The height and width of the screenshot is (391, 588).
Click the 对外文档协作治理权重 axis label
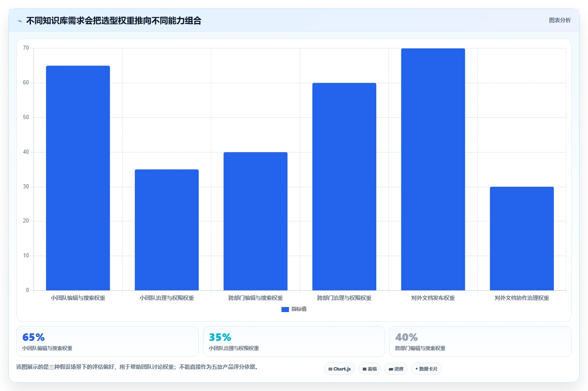click(522, 298)
